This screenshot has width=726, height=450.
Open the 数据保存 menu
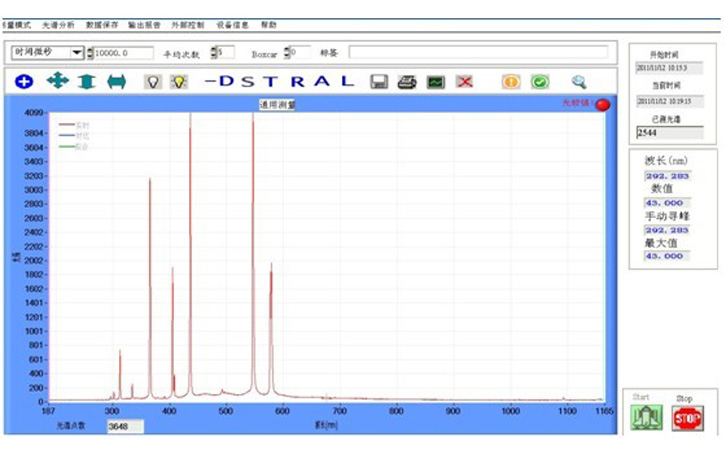click(x=100, y=25)
